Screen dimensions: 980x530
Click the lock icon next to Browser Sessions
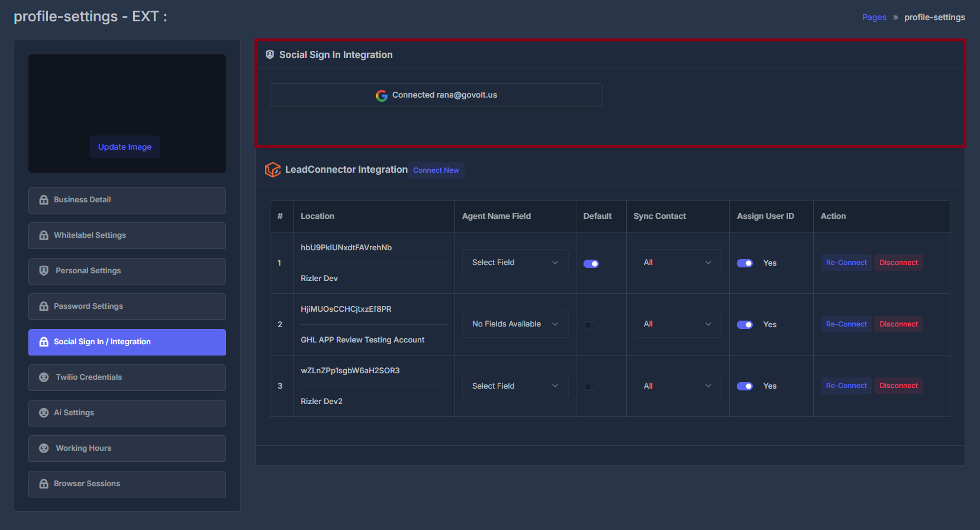point(44,484)
